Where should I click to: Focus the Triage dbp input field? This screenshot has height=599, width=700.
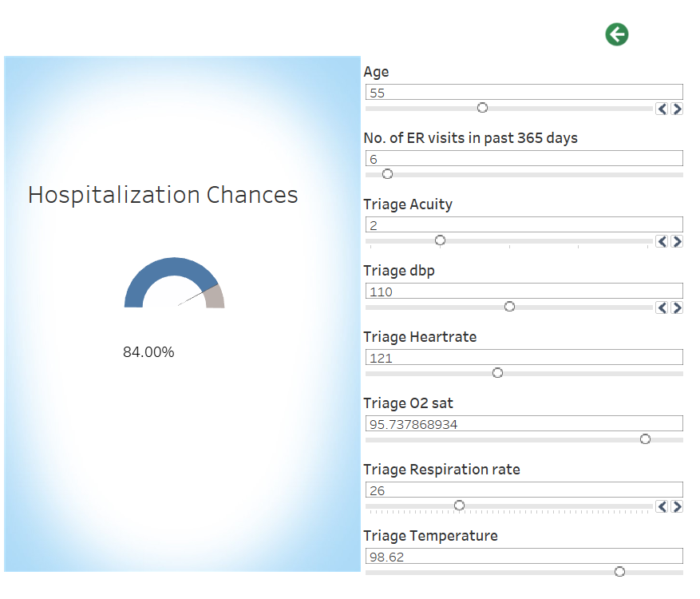(x=524, y=291)
